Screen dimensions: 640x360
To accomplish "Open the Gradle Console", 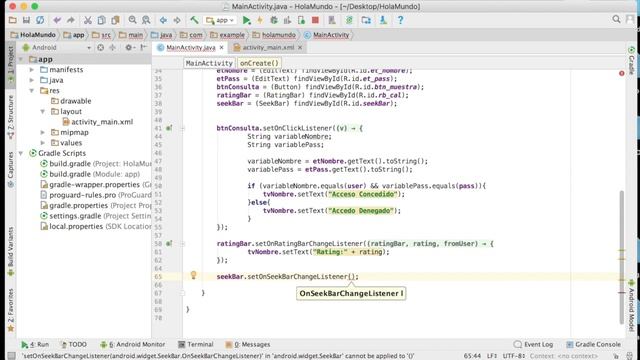I will pyautogui.click(x=594, y=344).
